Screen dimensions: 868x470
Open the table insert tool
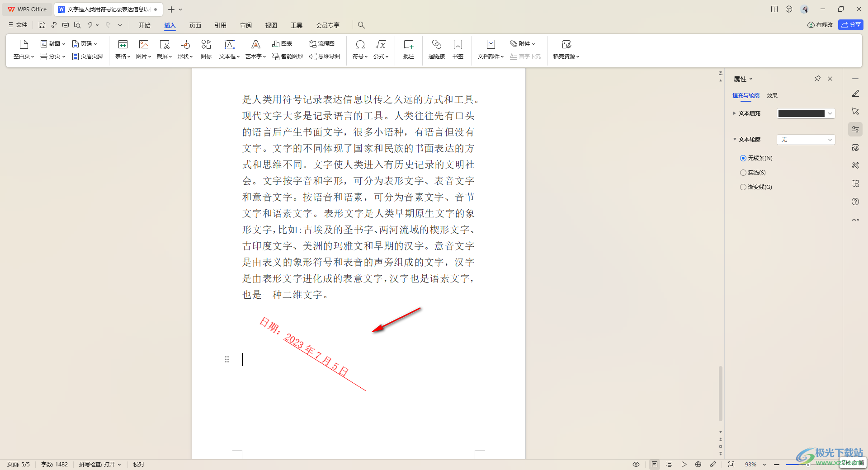pos(123,50)
